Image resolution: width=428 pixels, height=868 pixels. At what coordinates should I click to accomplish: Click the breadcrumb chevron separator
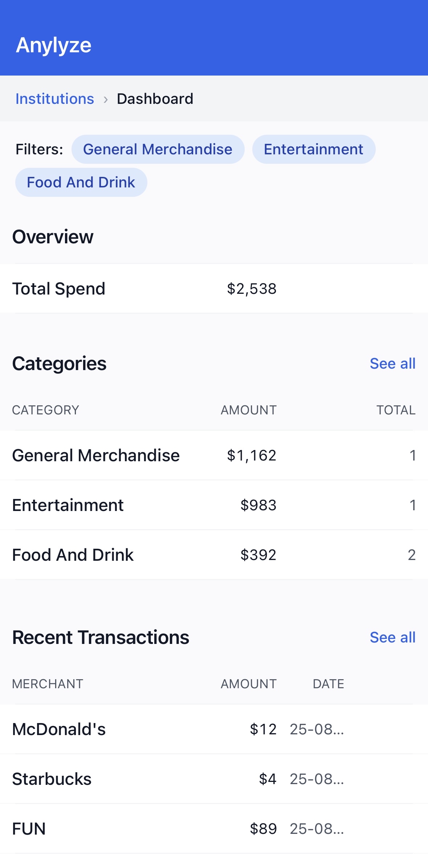(106, 99)
